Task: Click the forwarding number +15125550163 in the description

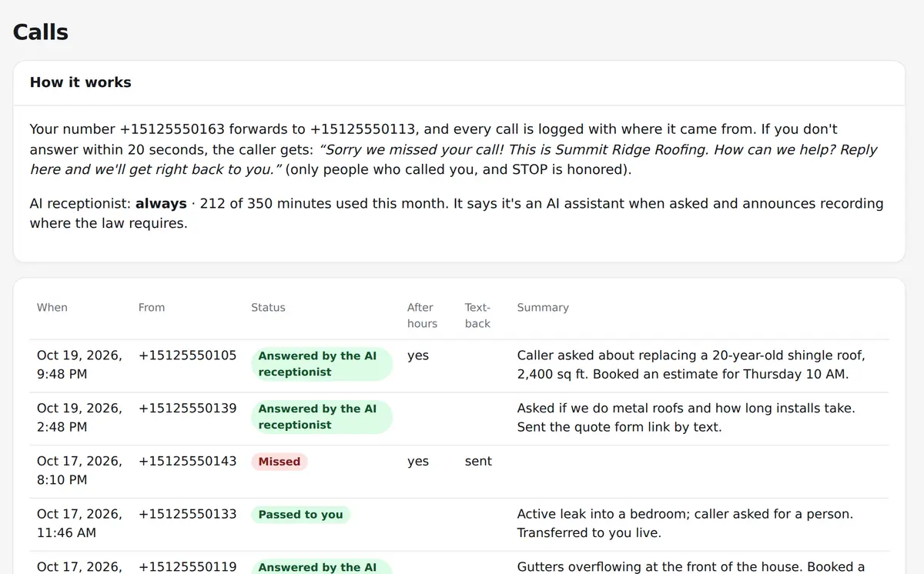Action: (x=172, y=128)
